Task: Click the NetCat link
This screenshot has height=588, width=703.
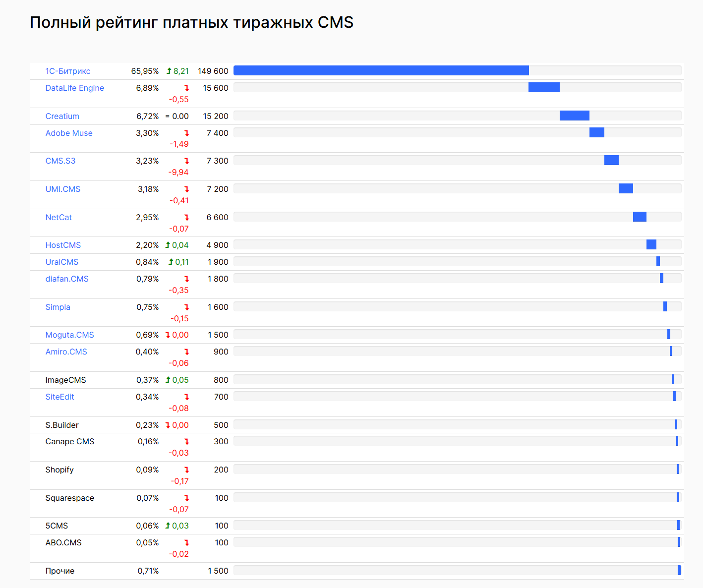Action: pos(59,217)
